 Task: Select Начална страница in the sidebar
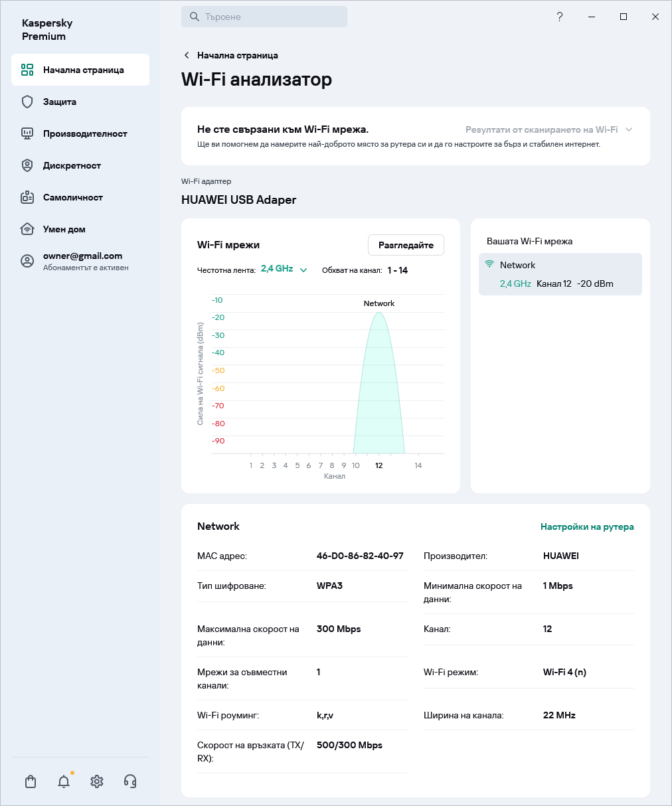click(80, 70)
